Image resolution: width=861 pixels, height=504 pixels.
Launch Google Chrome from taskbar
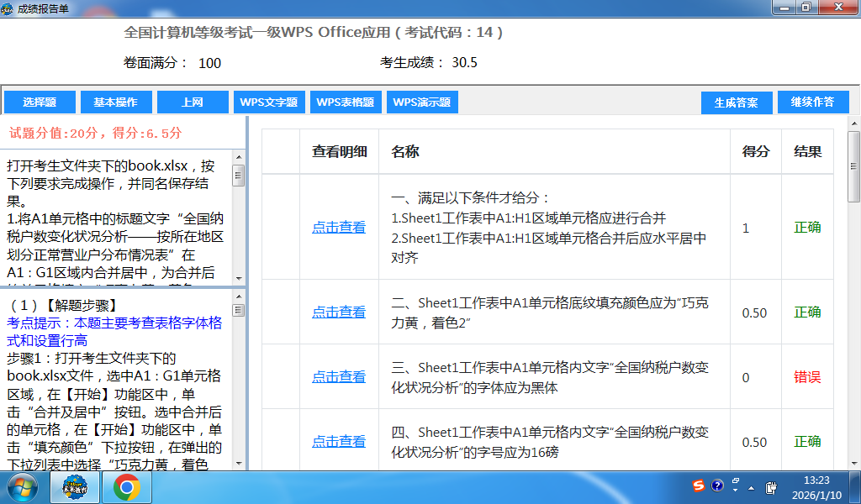[127, 487]
